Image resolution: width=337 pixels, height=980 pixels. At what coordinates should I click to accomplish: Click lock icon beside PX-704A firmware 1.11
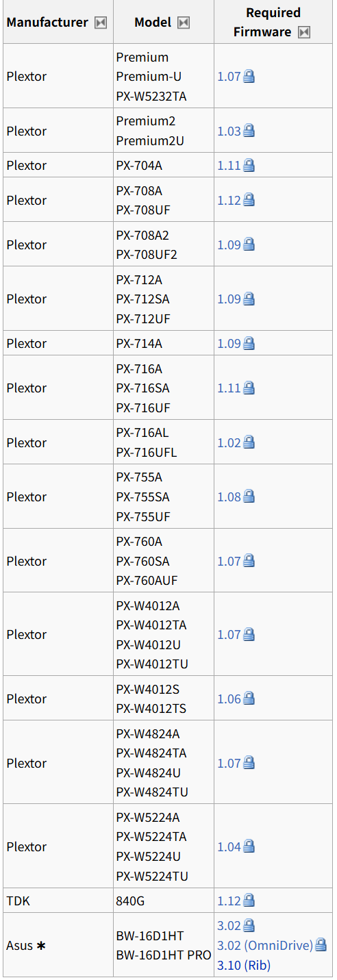[249, 165]
